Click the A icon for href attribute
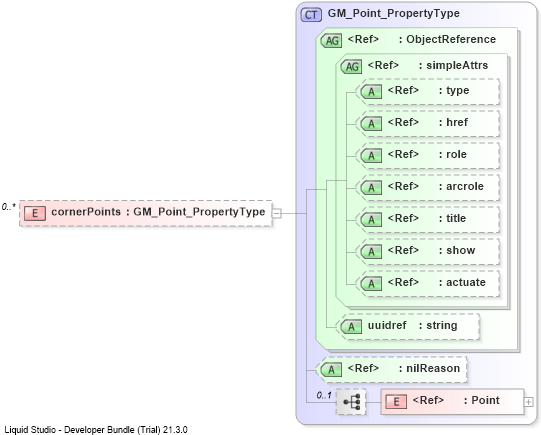The image size is (541, 435). 371,123
